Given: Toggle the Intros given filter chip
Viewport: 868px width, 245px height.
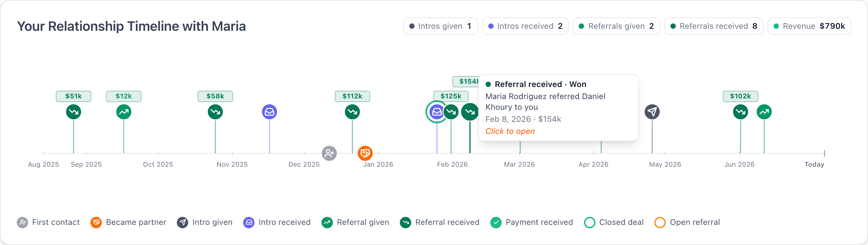Looking at the screenshot, I should pyautogui.click(x=440, y=26).
